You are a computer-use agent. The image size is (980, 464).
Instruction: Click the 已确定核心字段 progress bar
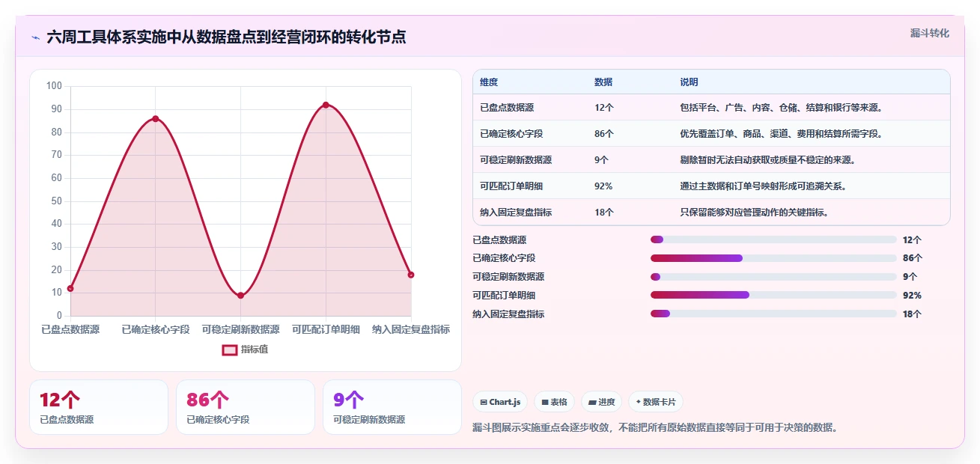coord(773,258)
